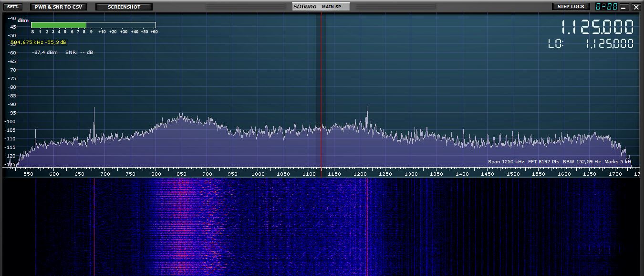Image resolution: width=644 pixels, height=276 pixels.
Task: Export data with PWR & SNR TO CSV
Action: [58, 7]
